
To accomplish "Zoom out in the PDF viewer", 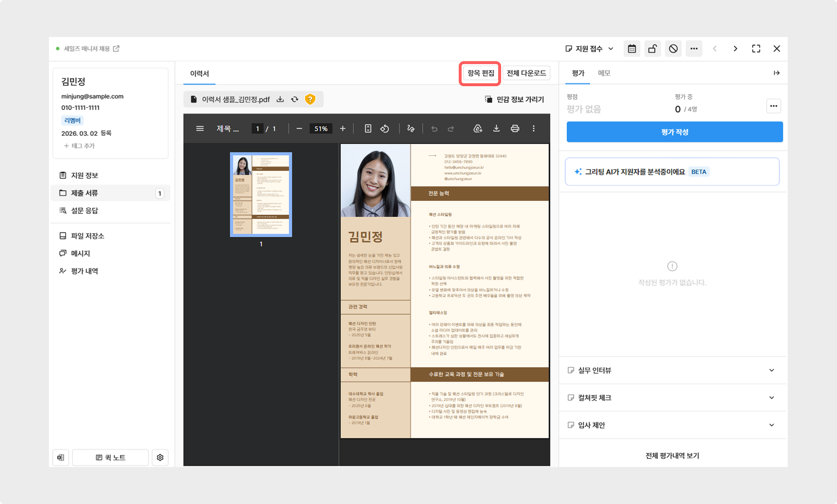I will [x=299, y=129].
